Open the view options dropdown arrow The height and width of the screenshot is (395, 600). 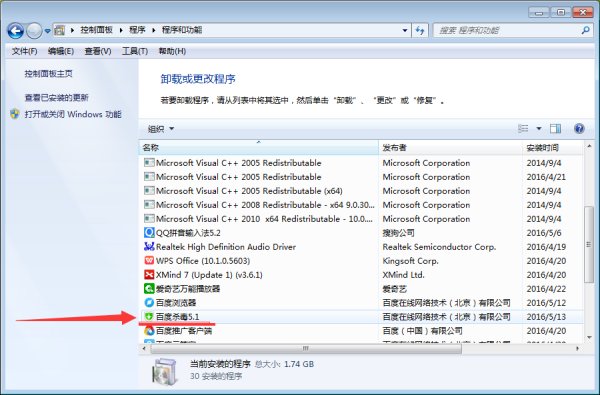coord(539,129)
